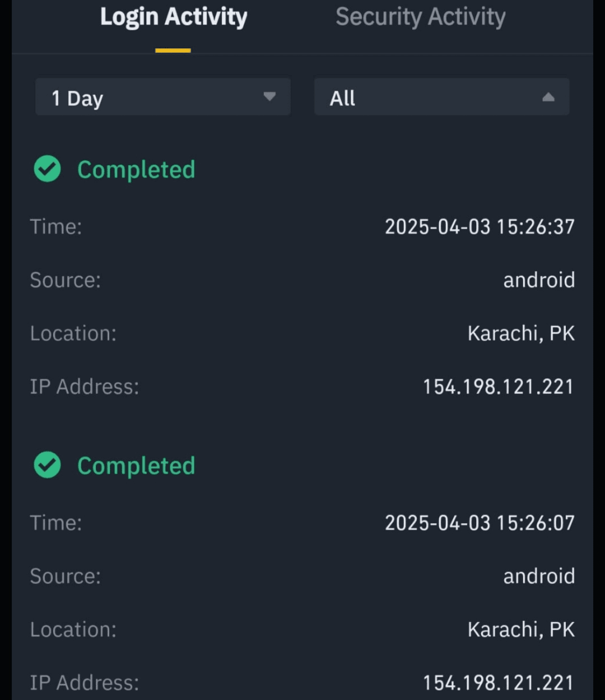The height and width of the screenshot is (700, 605).
Task: Click the second Completed status label
Action: (x=136, y=465)
